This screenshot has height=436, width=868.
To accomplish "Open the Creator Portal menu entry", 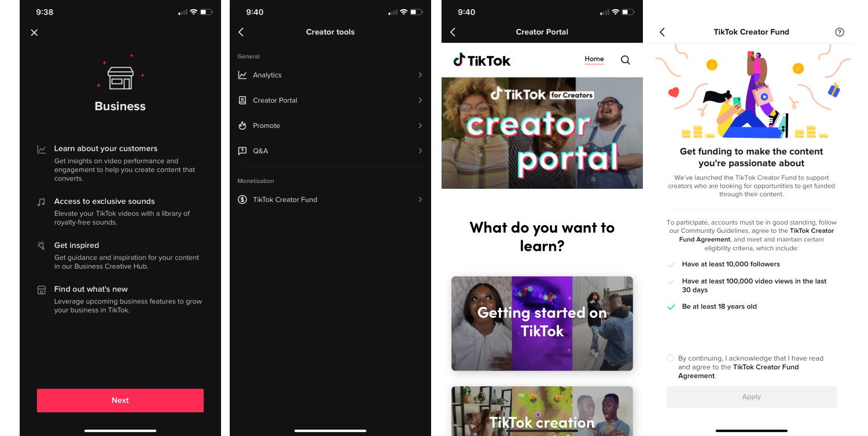I will click(330, 100).
